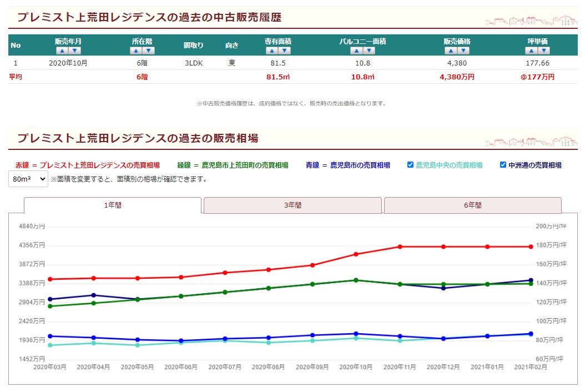
Task: Click the green line legend 鹿児島市上荒田町の売買相場
Action: click(245, 165)
